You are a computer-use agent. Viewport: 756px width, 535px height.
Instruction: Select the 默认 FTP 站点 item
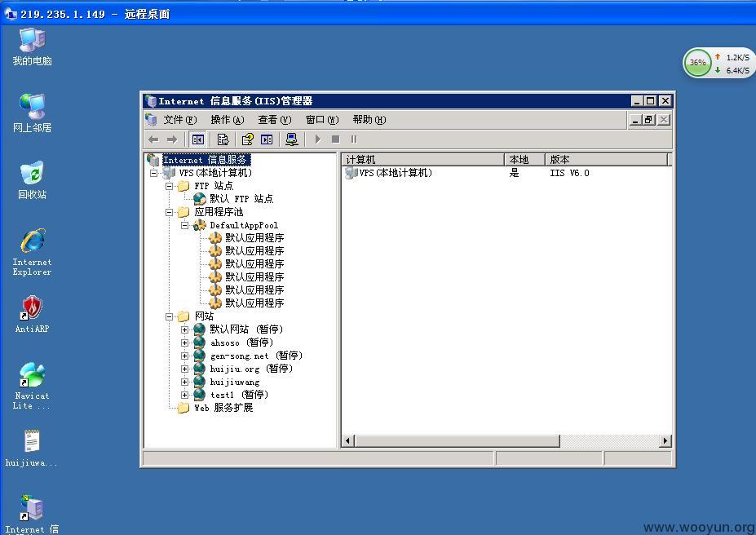click(x=241, y=198)
